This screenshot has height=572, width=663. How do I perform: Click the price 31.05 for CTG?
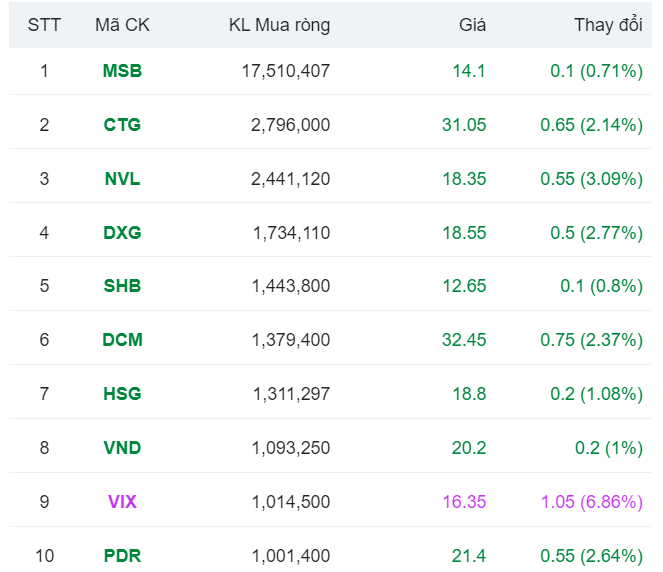(x=464, y=125)
